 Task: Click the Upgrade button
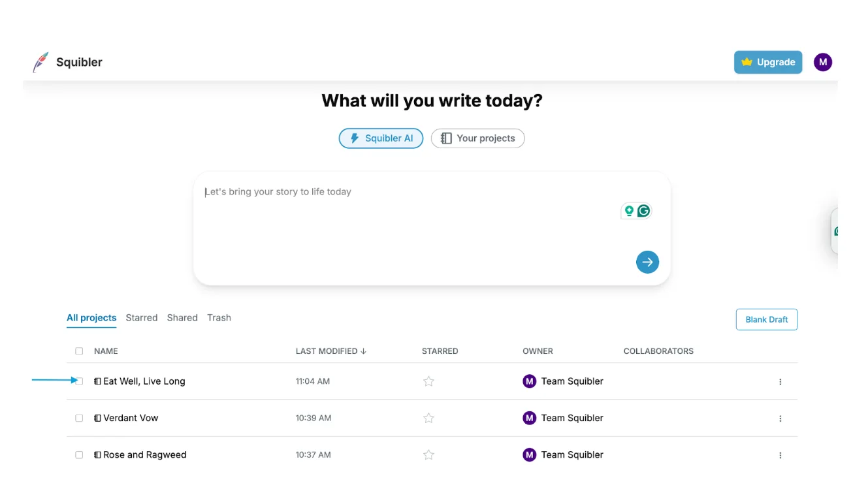point(768,62)
